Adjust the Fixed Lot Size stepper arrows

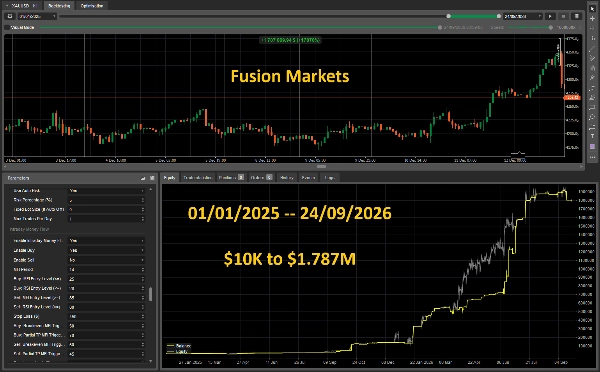point(143,209)
